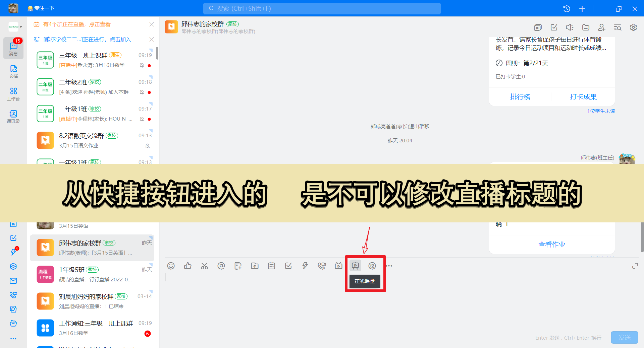The image size is (644, 348).
Task: Upload a file using the toolbar upload icon
Action: click(255, 266)
